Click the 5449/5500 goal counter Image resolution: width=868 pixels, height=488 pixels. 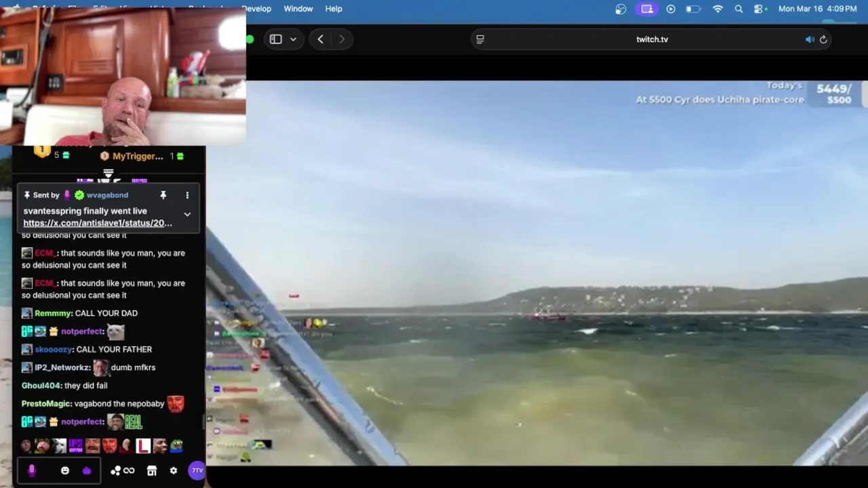click(x=833, y=94)
